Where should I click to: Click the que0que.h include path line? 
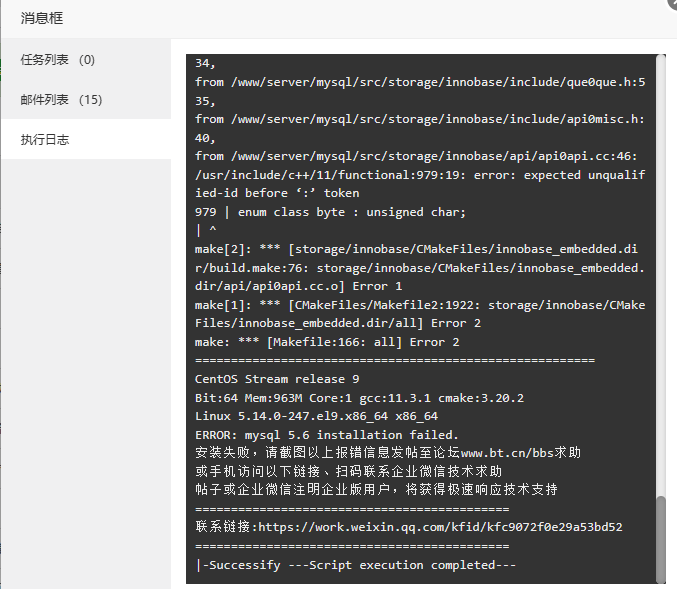(420, 82)
